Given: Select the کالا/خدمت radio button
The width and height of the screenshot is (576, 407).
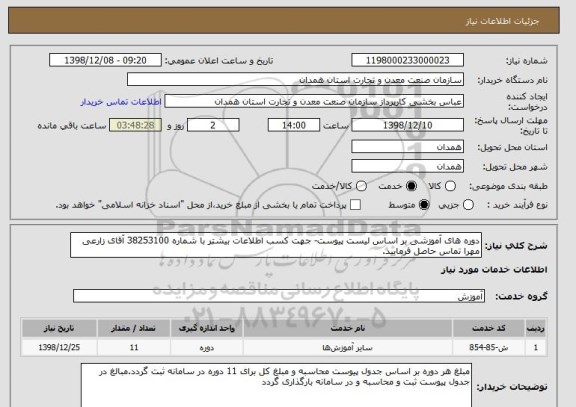Looking at the screenshot, I should (362, 186).
